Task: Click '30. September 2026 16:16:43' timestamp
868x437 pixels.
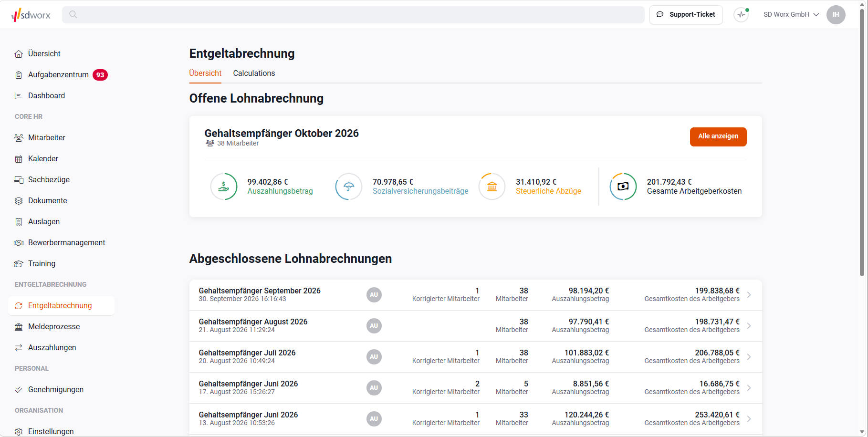Action: tap(242, 299)
